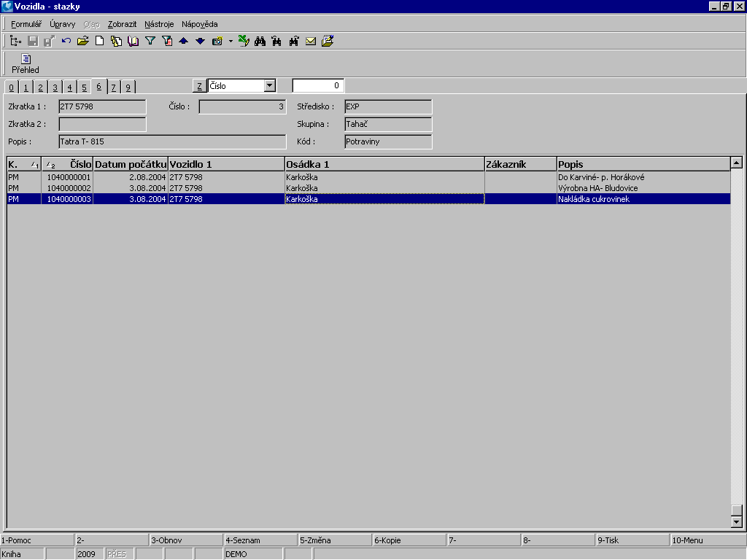Switch to tab 3
Viewport: 747px width, 560px height.
coord(55,87)
